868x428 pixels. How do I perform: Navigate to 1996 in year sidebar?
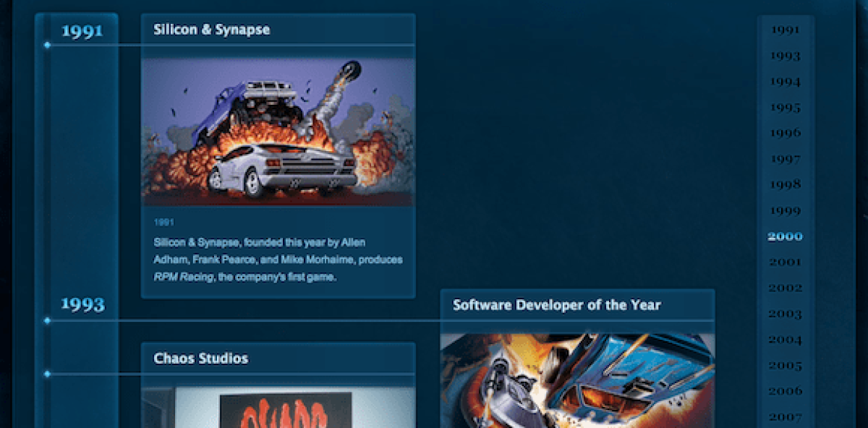click(785, 133)
